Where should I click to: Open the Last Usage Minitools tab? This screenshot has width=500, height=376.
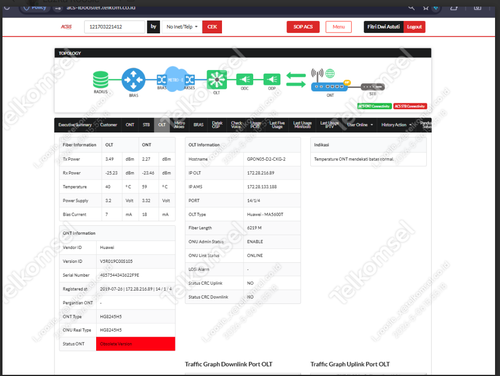pyautogui.click(x=302, y=125)
